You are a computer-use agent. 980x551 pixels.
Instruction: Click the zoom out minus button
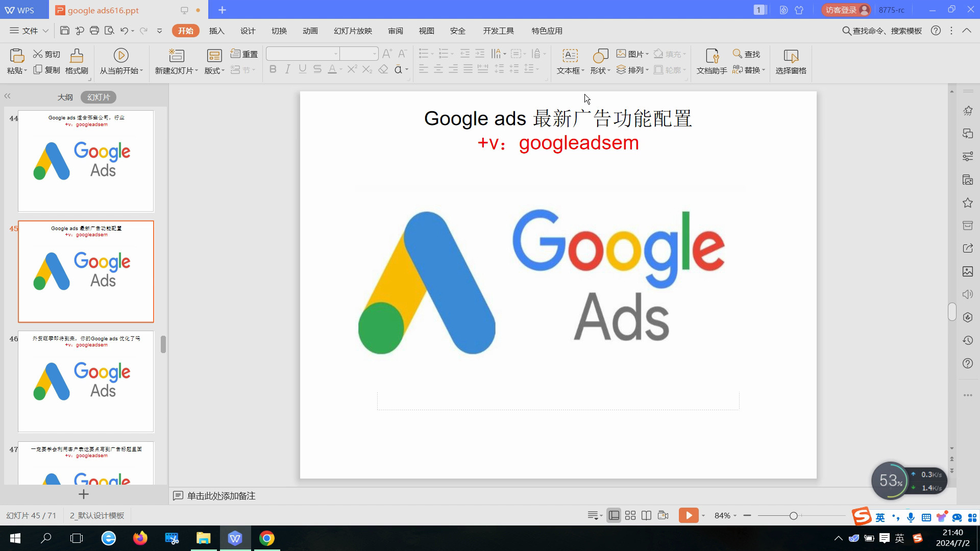tap(747, 515)
